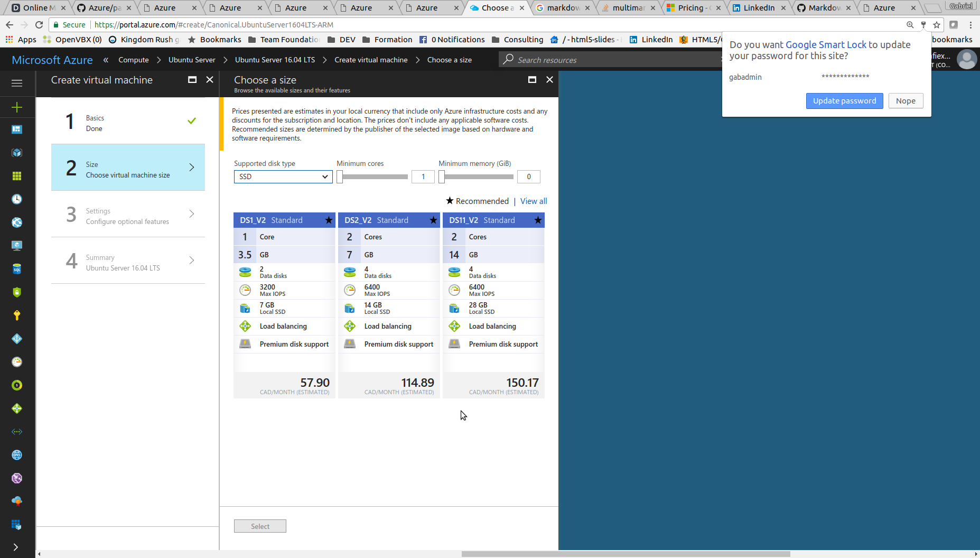Click the yellow key icon in sidebar
Image resolution: width=980 pixels, height=558 pixels.
click(x=17, y=315)
